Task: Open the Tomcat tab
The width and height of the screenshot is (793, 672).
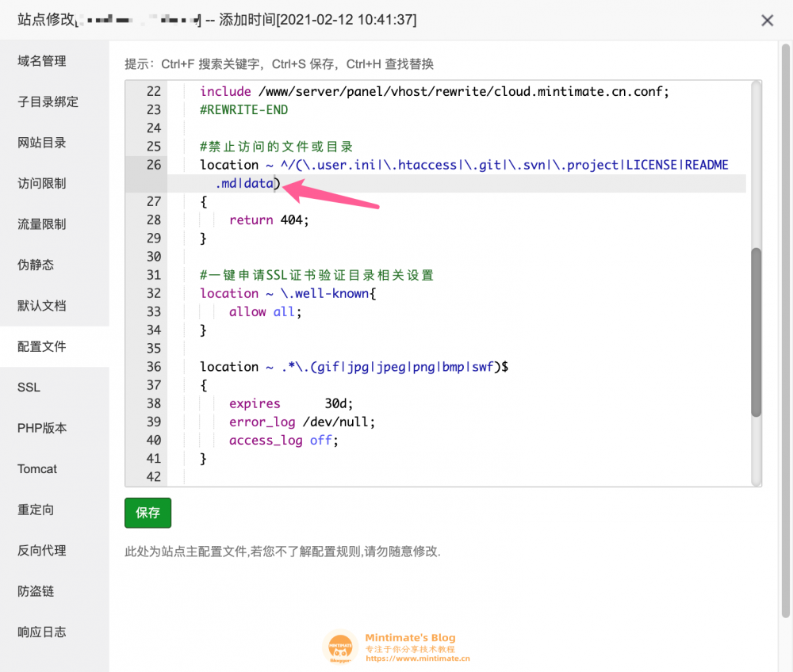Action: tap(37, 469)
